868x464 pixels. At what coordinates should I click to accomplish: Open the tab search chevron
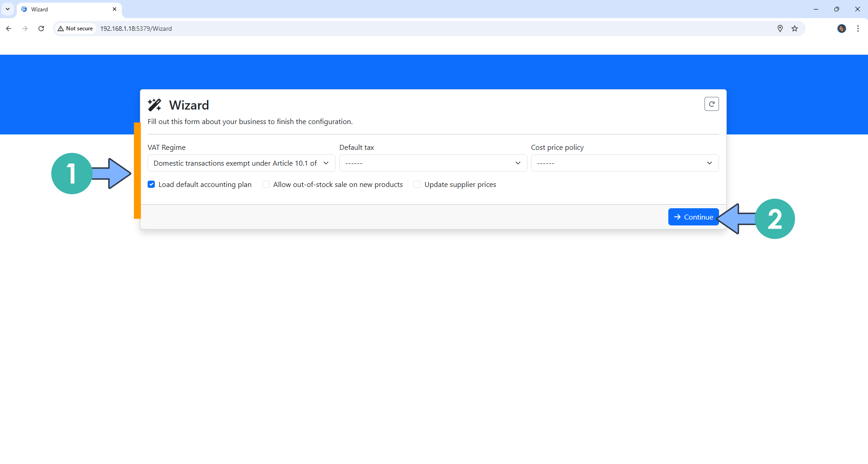(x=7, y=9)
